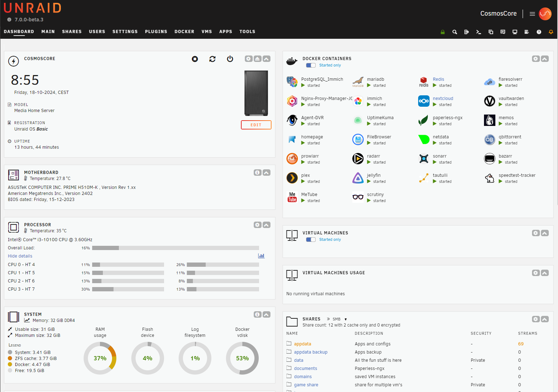
Task: Click the search icon in toolbar
Action: tap(454, 32)
